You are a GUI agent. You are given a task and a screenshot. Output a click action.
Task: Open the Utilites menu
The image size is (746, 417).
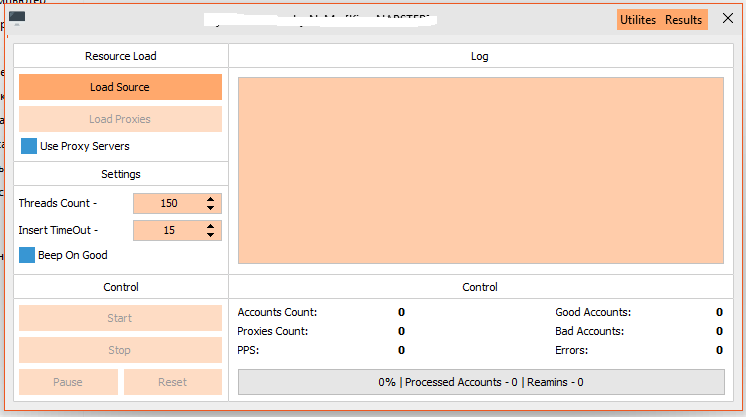click(x=638, y=20)
